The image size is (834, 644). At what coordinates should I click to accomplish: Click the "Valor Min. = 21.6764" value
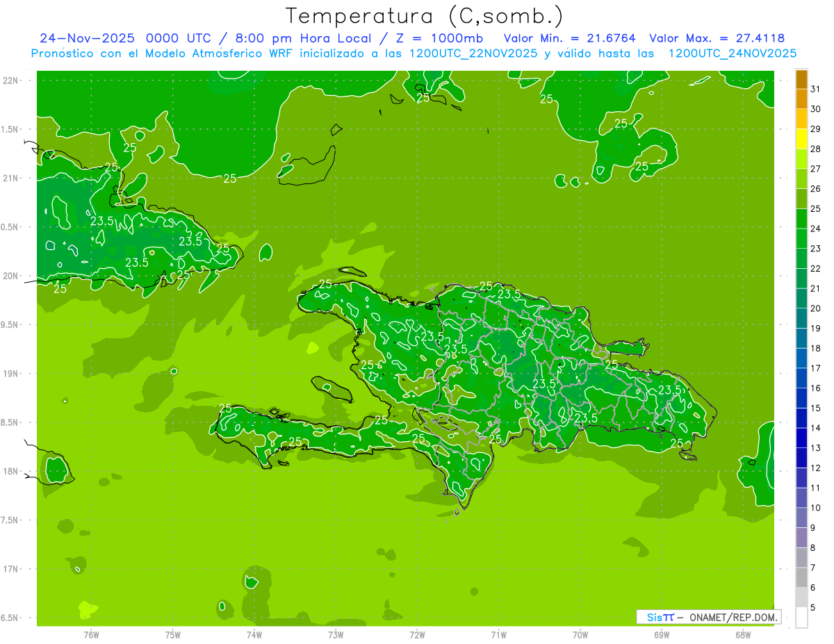point(570,38)
